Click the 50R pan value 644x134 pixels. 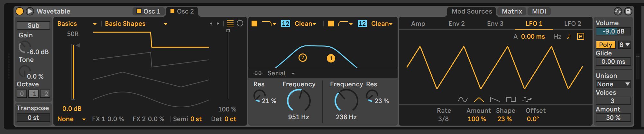[73, 34]
